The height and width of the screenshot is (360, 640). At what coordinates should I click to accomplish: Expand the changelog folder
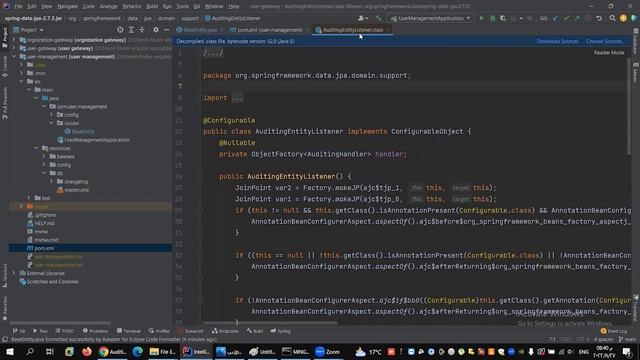click(x=51, y=181)
